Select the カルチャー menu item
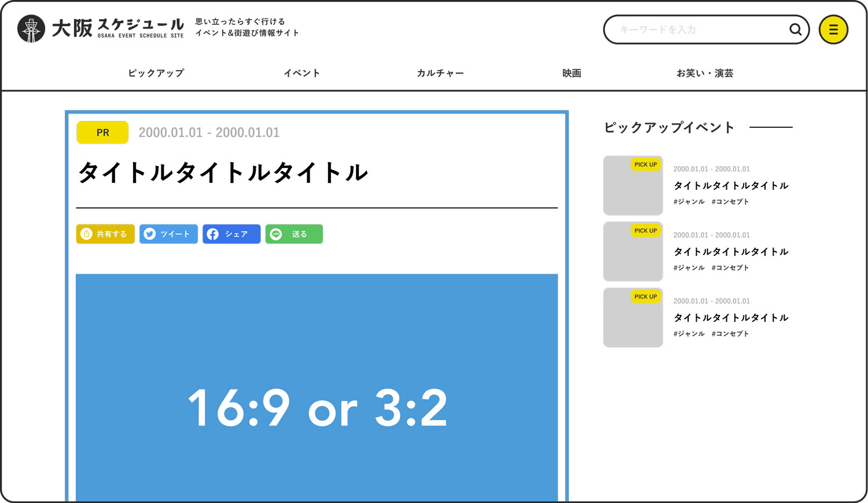This screenshot has width=868, height=503. tap(440, 73)
